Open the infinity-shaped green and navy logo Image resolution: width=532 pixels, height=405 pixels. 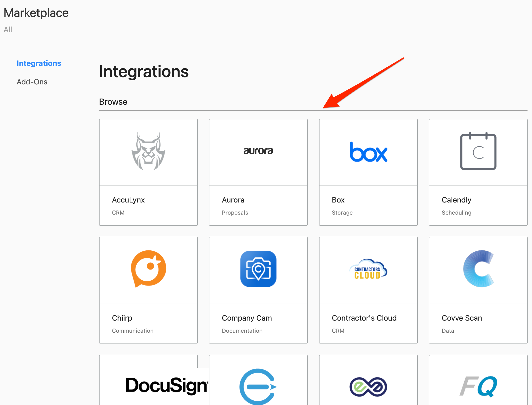(x=368, y=387)
